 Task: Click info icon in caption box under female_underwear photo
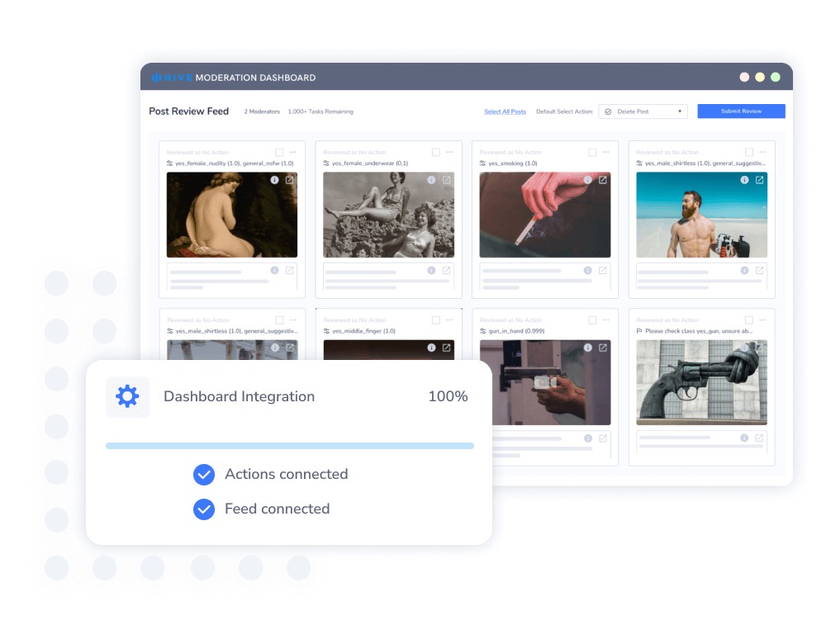(x=431, y=270)
